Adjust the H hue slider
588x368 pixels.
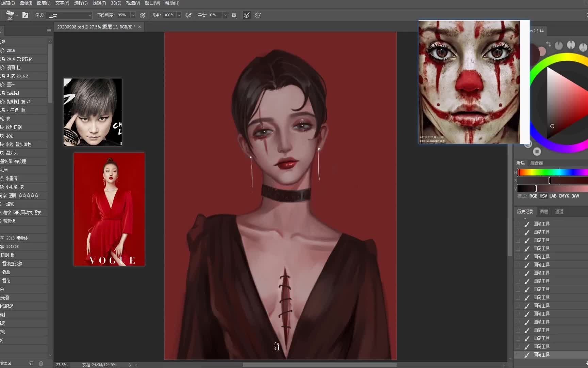(553, 172)
